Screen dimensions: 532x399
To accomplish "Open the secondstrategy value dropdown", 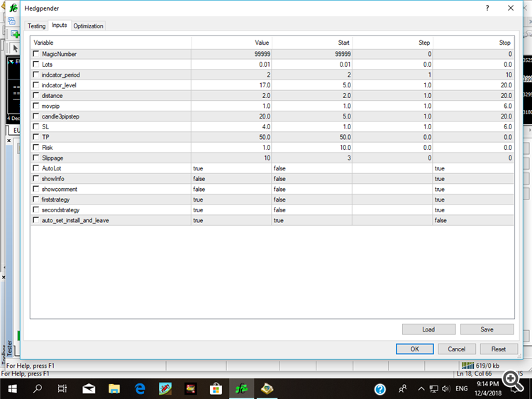I will coord(231,210).
